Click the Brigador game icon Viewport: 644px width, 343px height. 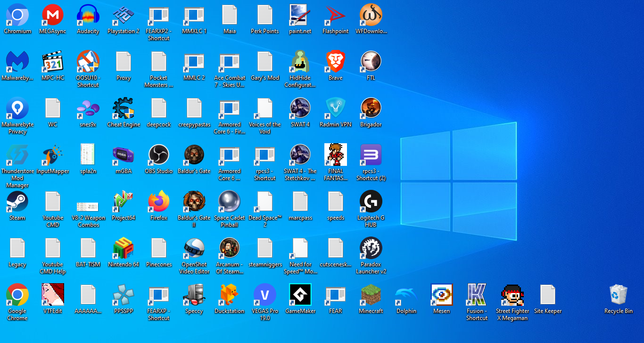(x=371, y=108)
